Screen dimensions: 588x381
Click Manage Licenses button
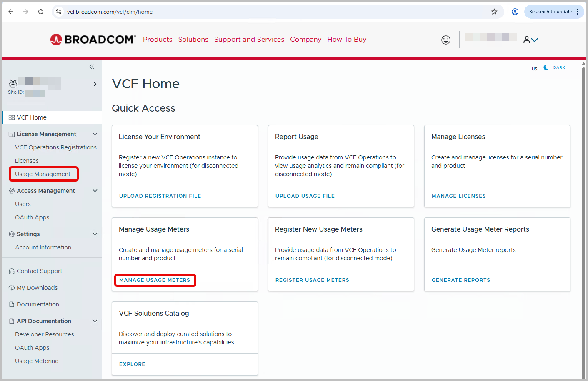[x=459, y=196]
